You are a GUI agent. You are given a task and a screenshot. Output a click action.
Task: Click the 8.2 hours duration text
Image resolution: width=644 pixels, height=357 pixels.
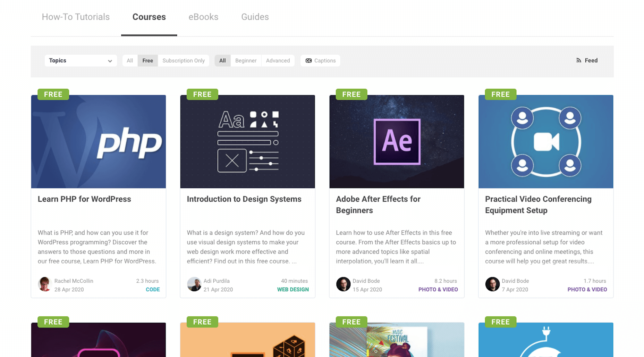pyautogui.click(x=446, y=281)
